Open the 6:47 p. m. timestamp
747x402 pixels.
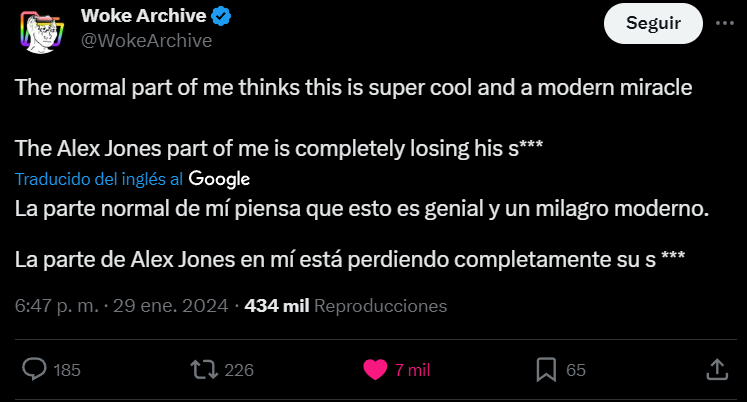pyautogui.click(x=57, y=306)
